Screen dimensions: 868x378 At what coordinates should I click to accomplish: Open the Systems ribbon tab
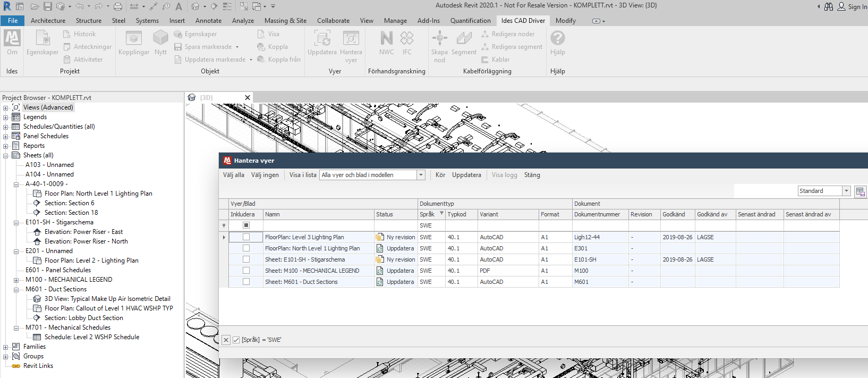[x=147, y=21]
